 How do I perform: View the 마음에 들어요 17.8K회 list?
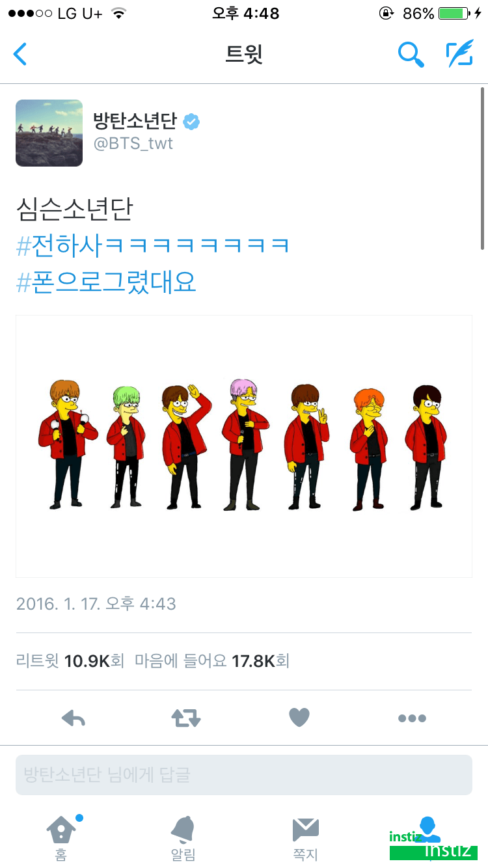[212, 661]
